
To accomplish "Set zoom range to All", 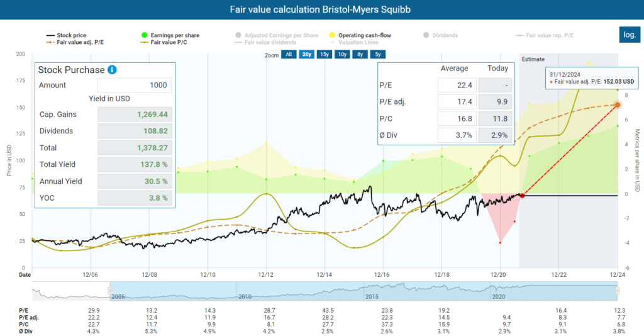I will [x=289, y=54].
